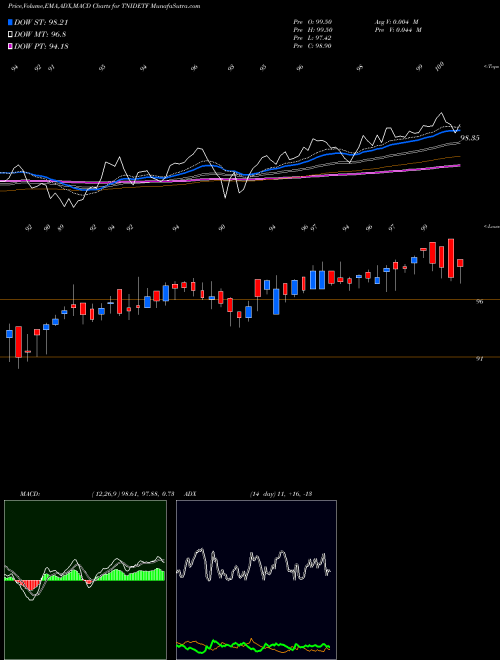
Task: Open the dark blue ADX indicator chart panel
Action: [x=256, y=580]
